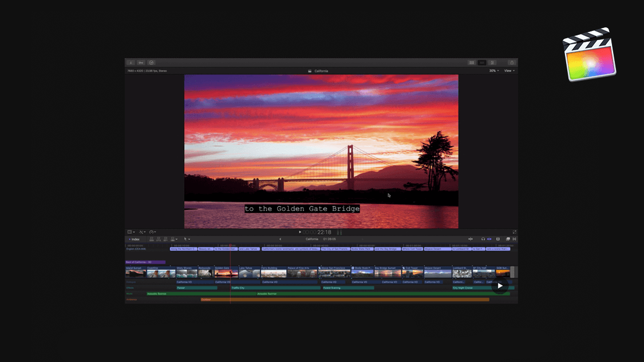
Task: Click the background tasks checkmark icon
Action: point(151,63)
